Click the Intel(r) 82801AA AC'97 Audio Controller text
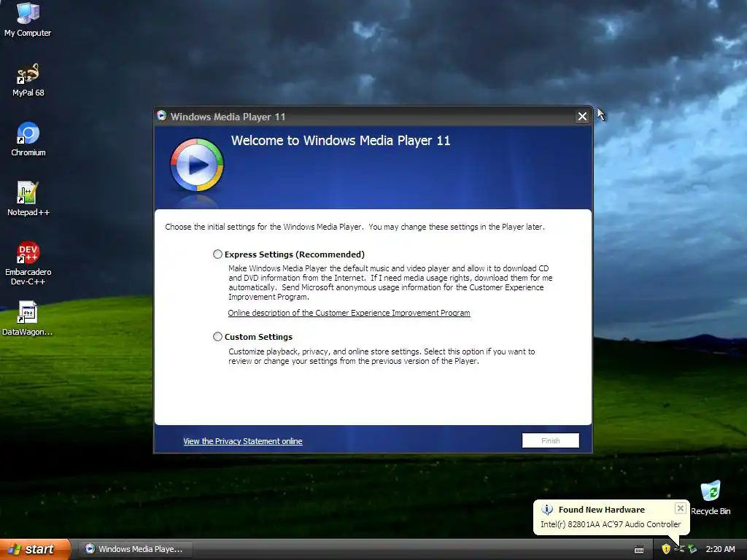Image resolution: width=747 pixels, height=560 pixels. pyautogui.click(x=611, y=524)
